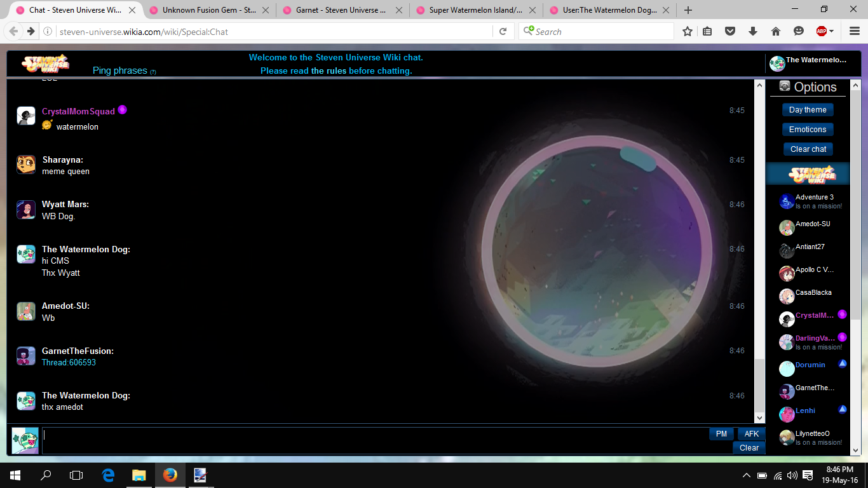Click Sharayna's avatar in the chat log
This screenshot has height=488, width=868.
pyautogui.click(x=26, y=165)
